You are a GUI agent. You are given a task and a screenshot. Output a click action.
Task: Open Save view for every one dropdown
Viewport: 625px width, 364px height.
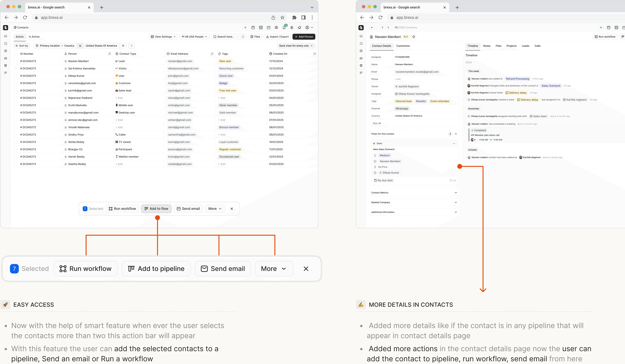pos(296,46)
